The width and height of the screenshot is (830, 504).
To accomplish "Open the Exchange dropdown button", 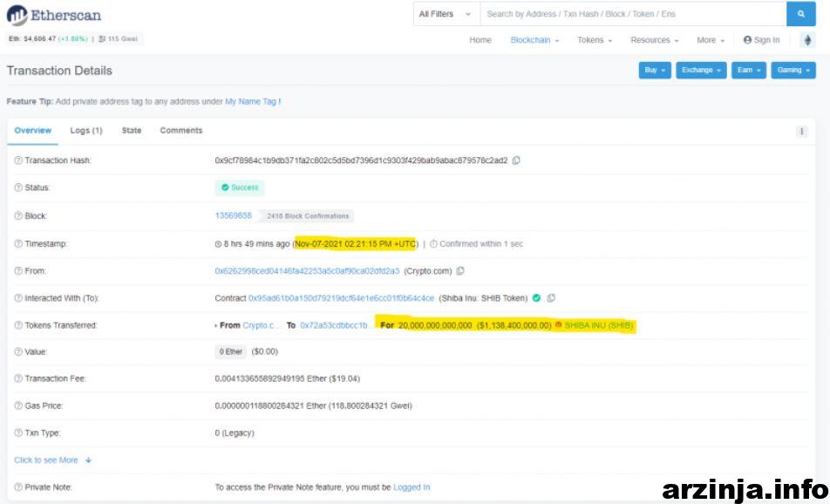I will (701, 71).
